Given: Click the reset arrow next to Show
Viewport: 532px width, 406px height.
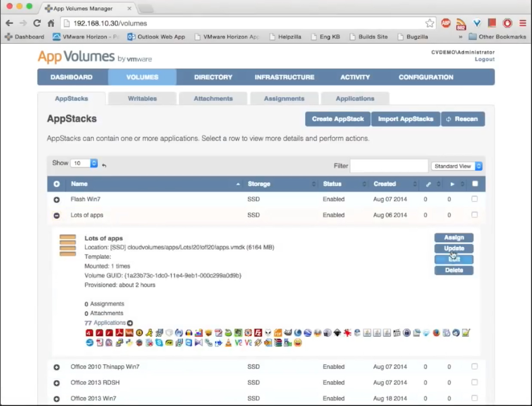Looking at the screenshot, I should [x=104, y=165].
